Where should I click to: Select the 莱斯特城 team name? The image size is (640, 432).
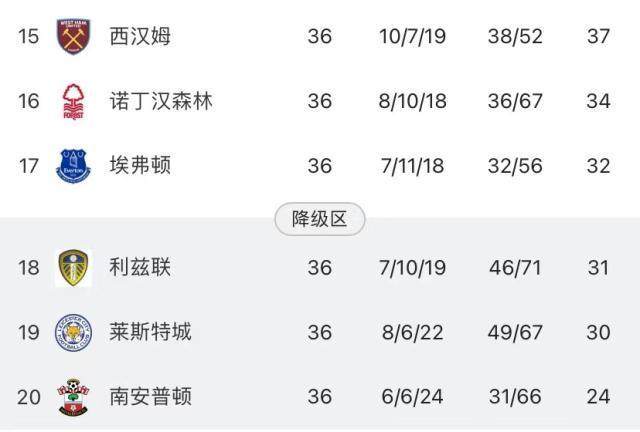point(151,332)
